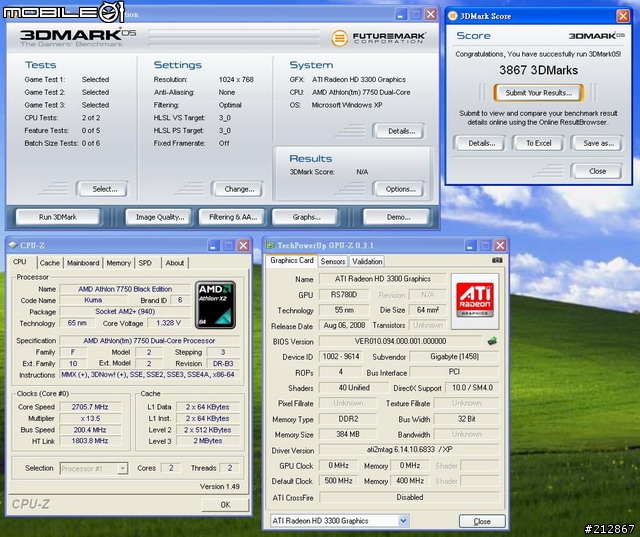
Task: Click the Code Name value Kuma
Action: pyautogui.click(x=93, y=300)
